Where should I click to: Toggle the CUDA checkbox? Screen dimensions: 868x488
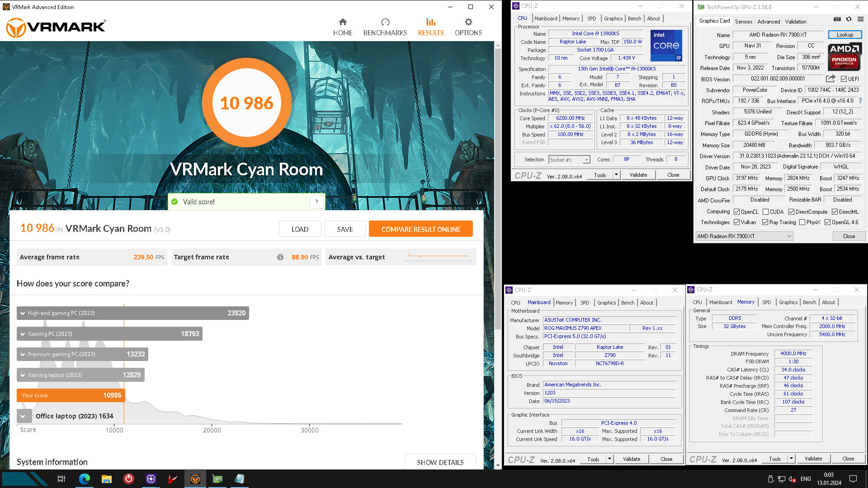pyautogui.click(x=765, y=212)
